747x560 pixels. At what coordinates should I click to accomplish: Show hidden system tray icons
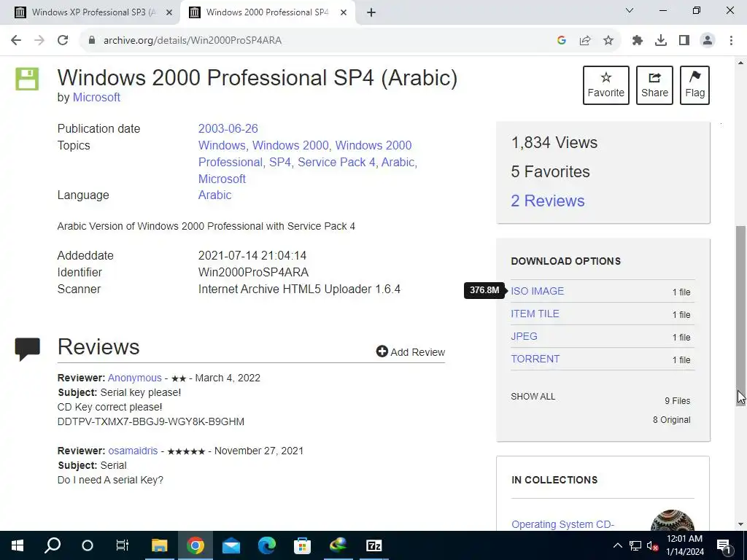coord(617,545)
